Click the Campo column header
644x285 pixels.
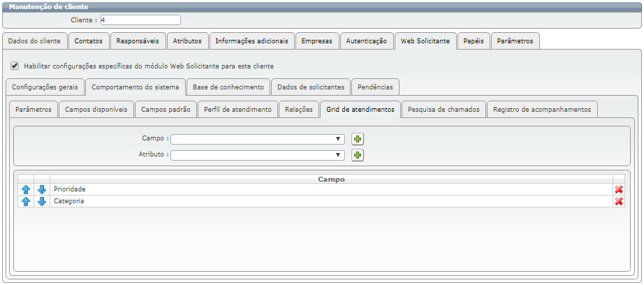332,180
